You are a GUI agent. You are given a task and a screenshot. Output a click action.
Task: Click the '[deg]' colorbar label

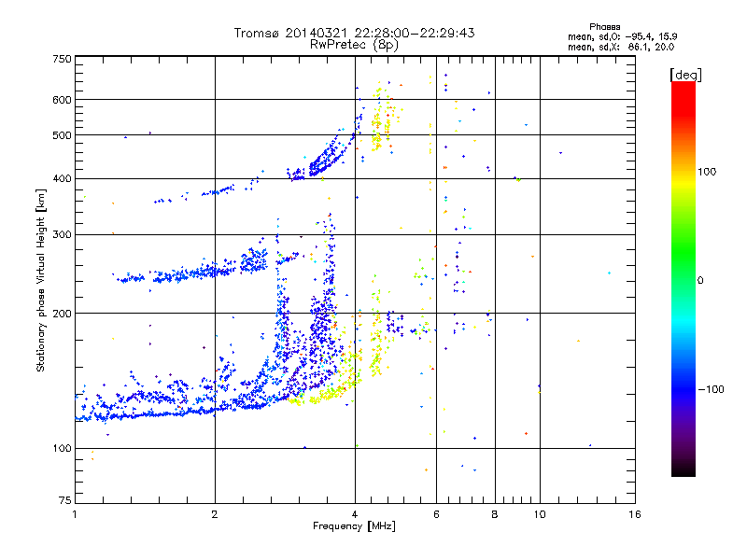tap(685, 75)
